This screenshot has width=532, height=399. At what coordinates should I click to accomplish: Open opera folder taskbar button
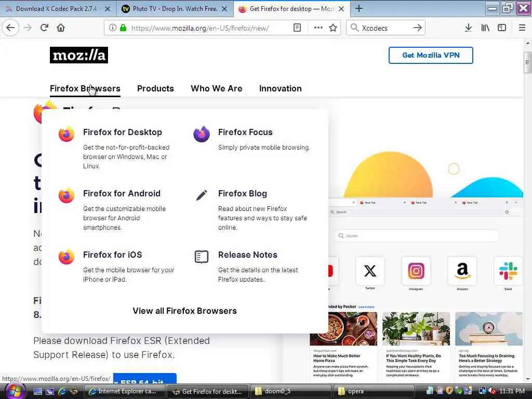374,391
